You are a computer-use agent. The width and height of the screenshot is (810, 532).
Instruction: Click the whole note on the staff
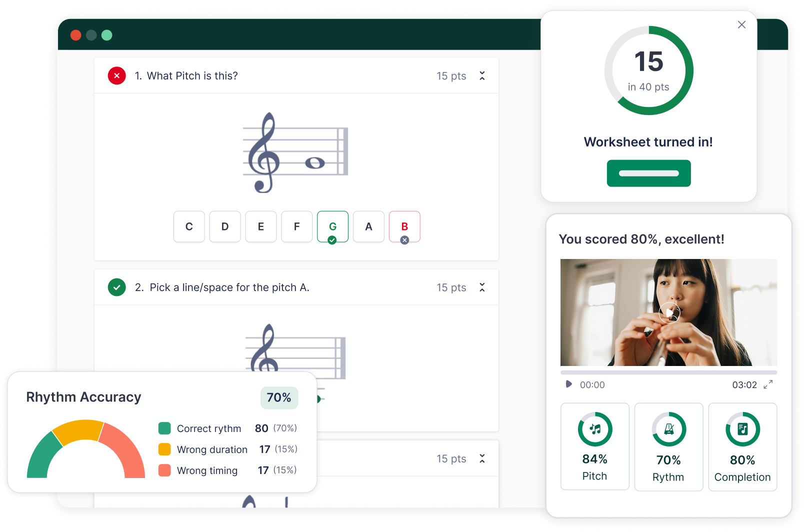315,163
